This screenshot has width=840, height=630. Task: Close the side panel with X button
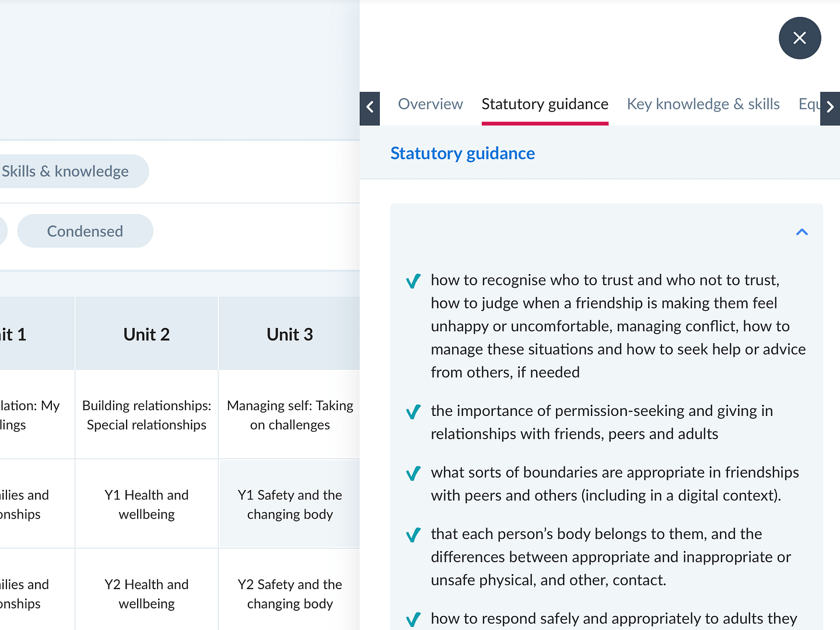click(800, 38)
